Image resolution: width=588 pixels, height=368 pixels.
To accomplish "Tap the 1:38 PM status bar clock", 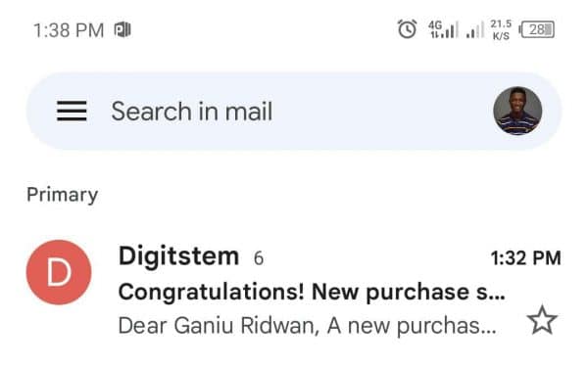I will pos(69,30).
